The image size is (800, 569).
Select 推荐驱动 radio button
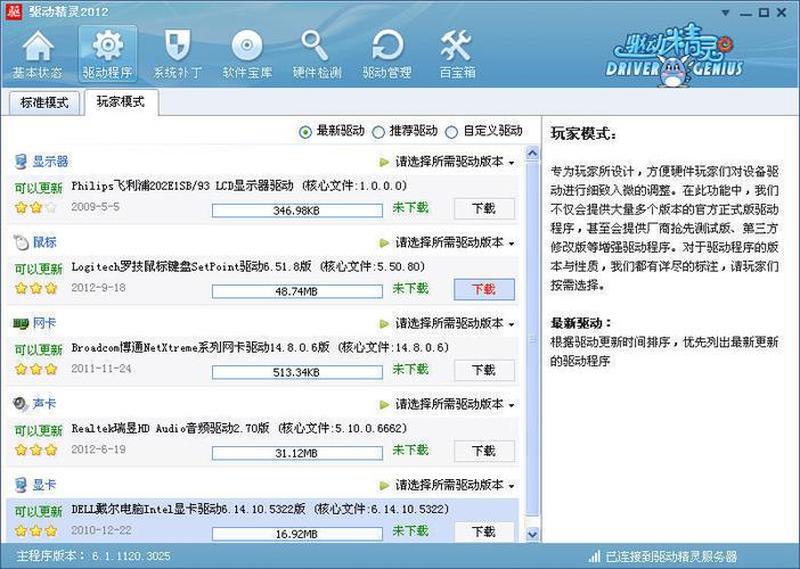click(378, 132)
